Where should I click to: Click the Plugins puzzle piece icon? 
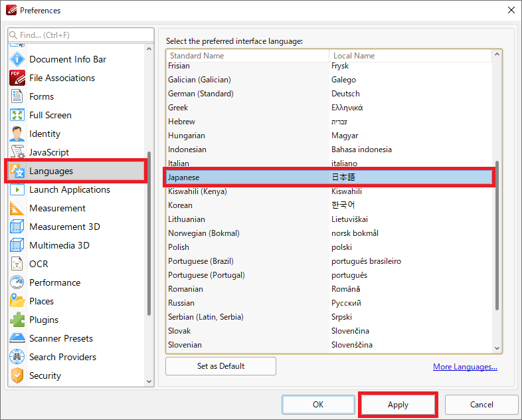pyautogui.click(x=17, y=320)
